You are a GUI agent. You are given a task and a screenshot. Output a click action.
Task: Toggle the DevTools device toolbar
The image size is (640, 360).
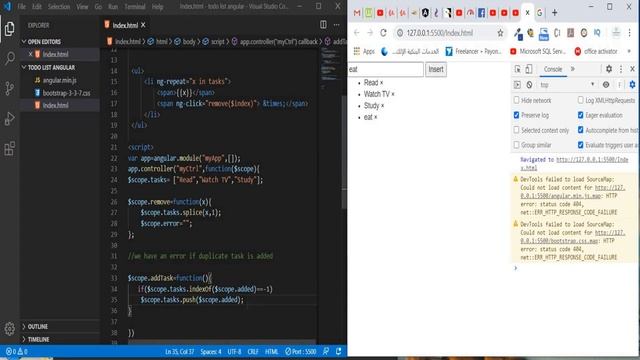[529, 69]
